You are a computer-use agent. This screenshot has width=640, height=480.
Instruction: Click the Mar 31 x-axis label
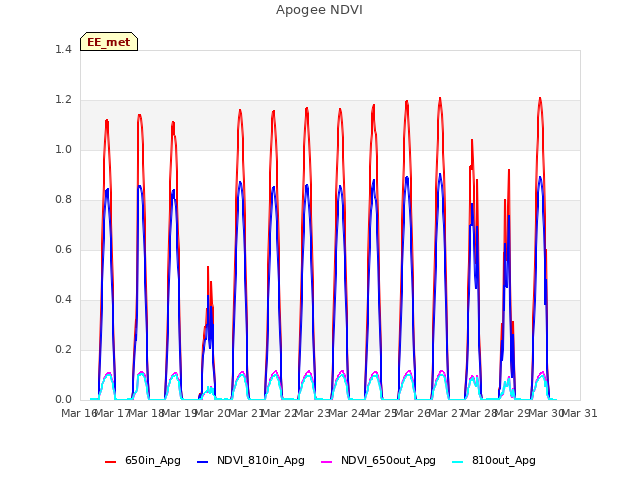point(579,413)
